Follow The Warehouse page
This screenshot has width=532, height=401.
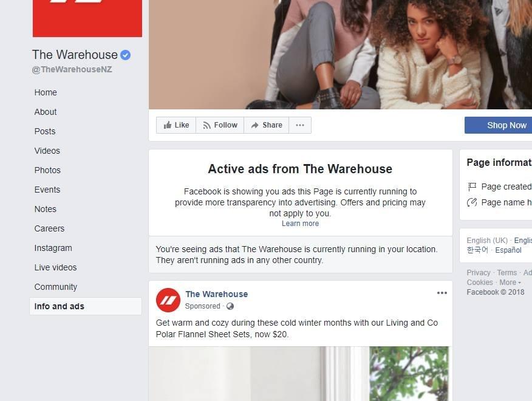point(220,125)
